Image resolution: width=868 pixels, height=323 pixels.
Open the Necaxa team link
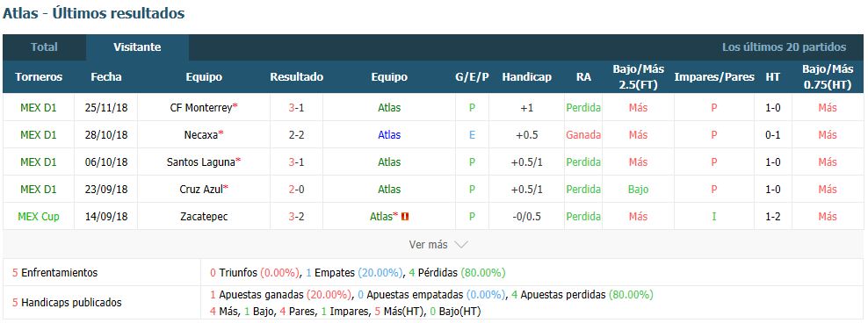point(201,135)
